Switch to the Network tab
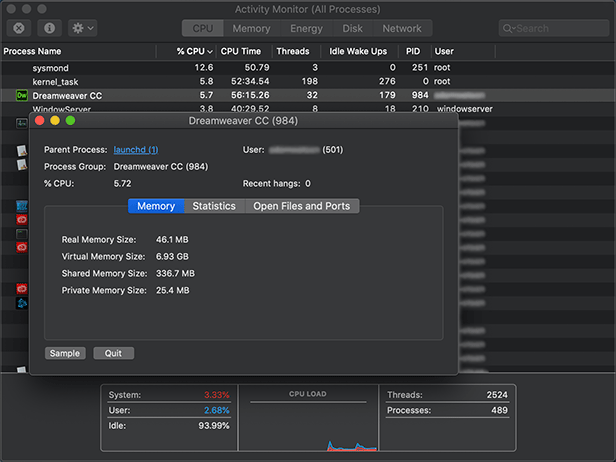616x462 pixels. (402, 28)
